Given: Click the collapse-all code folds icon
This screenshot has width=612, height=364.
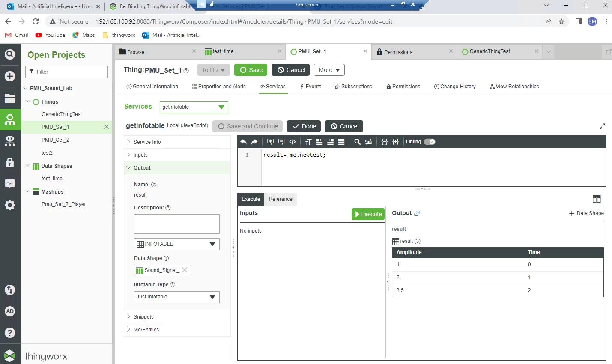Looking at the screenshot, I should point(385,142).
